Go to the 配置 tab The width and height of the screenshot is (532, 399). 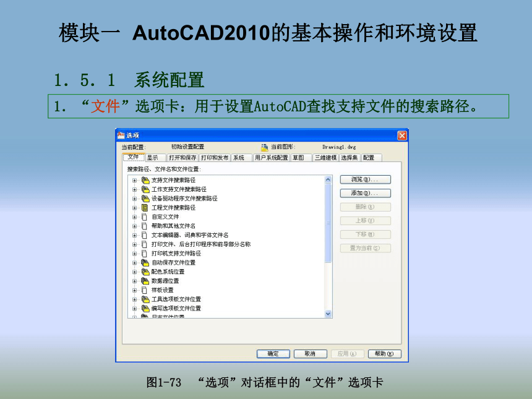[x=371, y=158]
